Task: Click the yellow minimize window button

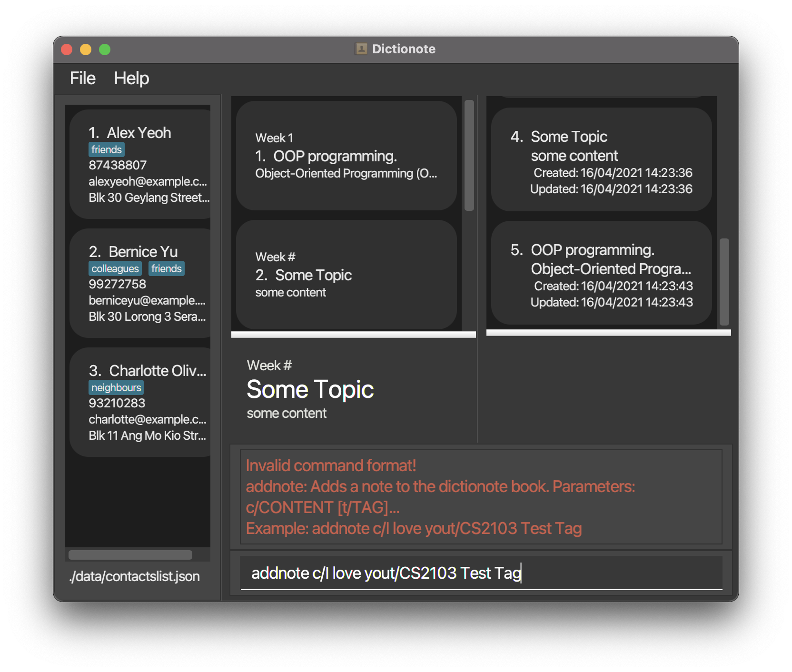Action: click(x=86, y=49)
